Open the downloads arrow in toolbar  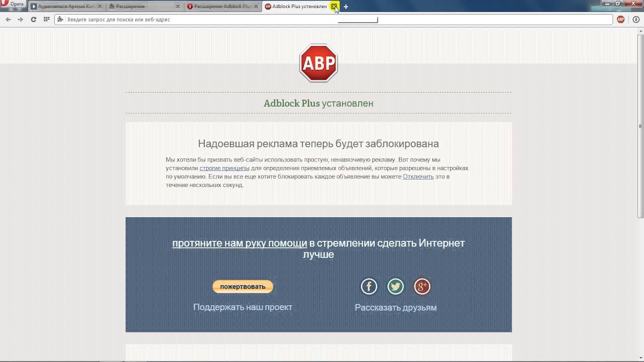click(x=636, y=20)
